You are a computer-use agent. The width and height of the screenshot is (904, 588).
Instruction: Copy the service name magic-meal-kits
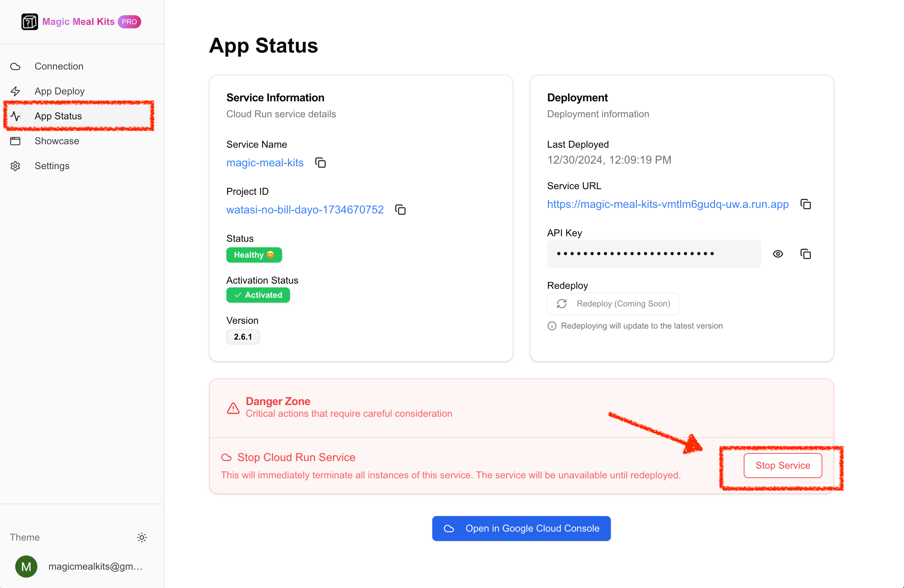(x=320, y=163)
